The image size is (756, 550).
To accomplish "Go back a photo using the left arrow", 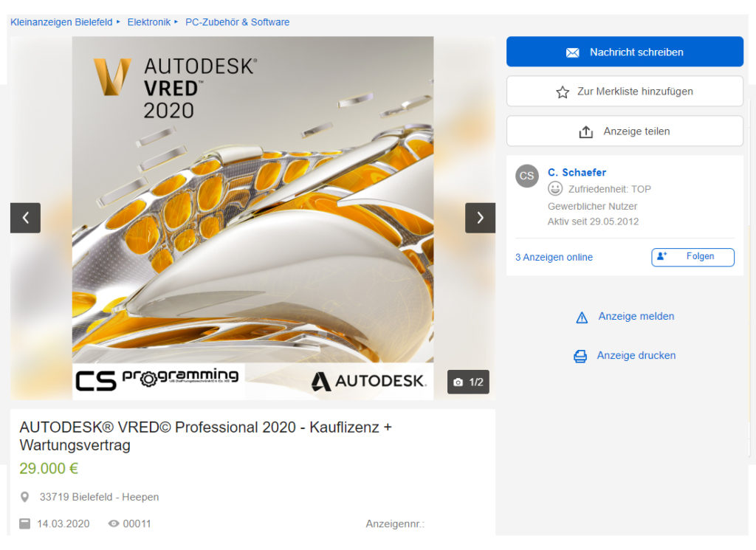I will [25, 218].
